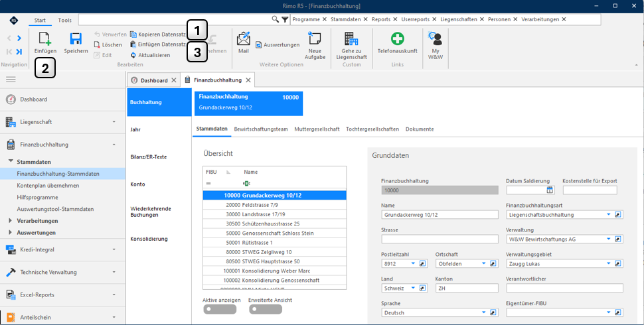Click Einfügen Datensatz paste icon

(x=133, y=44)
